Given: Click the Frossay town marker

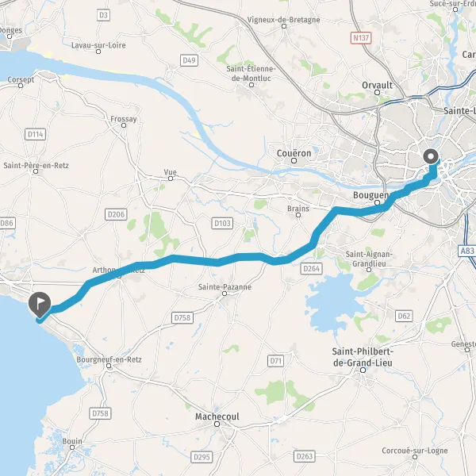Looking at the screenshot, I should click(124, 125).
